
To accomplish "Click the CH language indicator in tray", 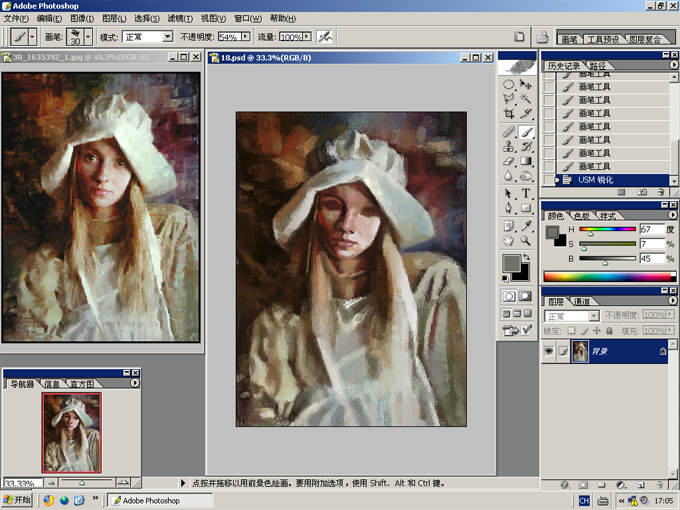I will (584, 501).
